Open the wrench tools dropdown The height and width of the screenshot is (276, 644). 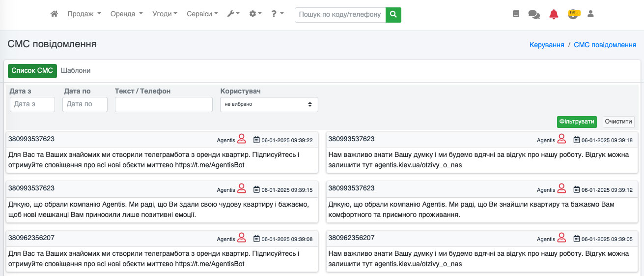233,14
